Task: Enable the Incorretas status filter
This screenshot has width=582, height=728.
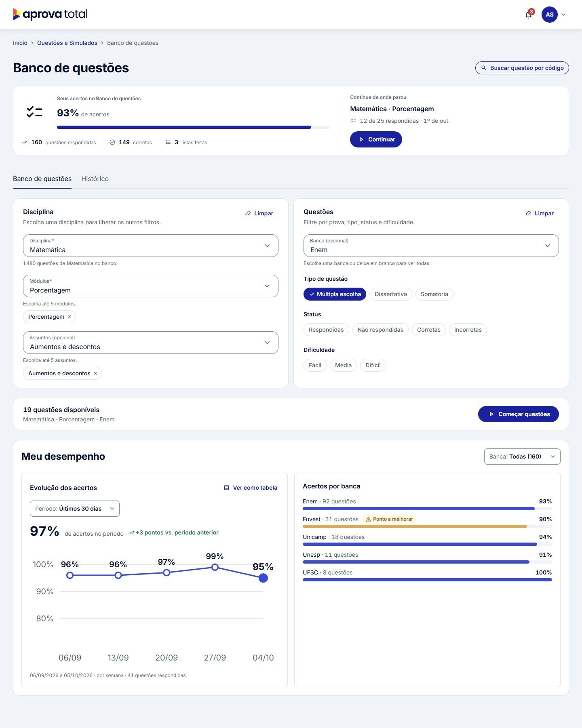Action: 468,330
